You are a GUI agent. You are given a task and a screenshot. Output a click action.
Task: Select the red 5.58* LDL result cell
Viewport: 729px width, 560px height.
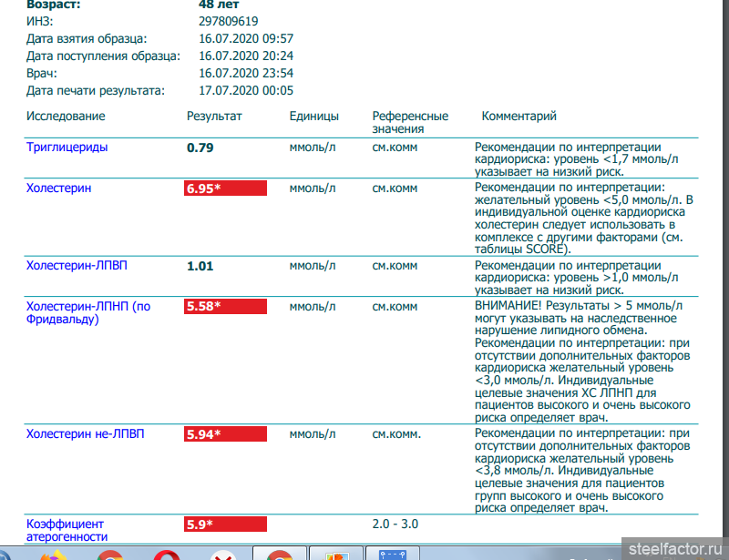click(x=225, y=307)
